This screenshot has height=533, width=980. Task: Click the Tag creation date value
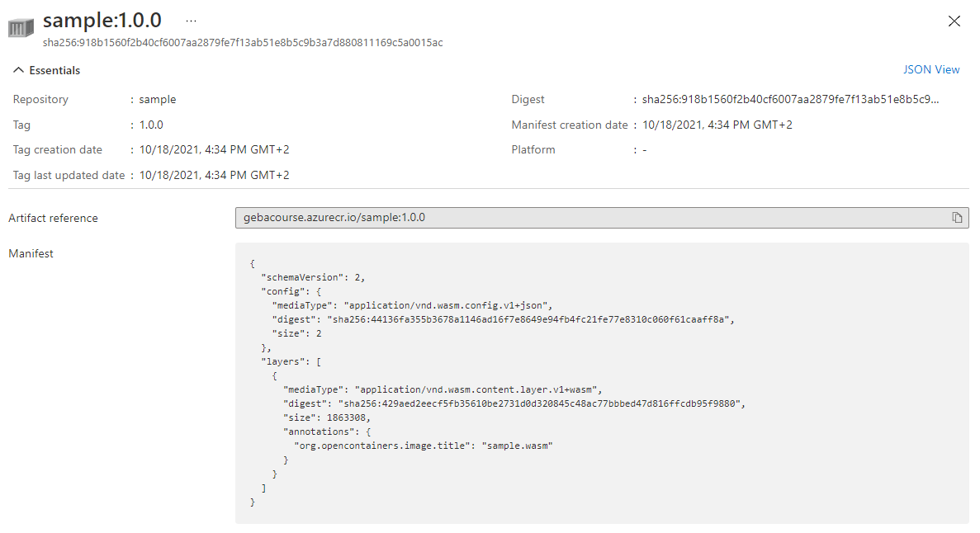tap(214, 150)
